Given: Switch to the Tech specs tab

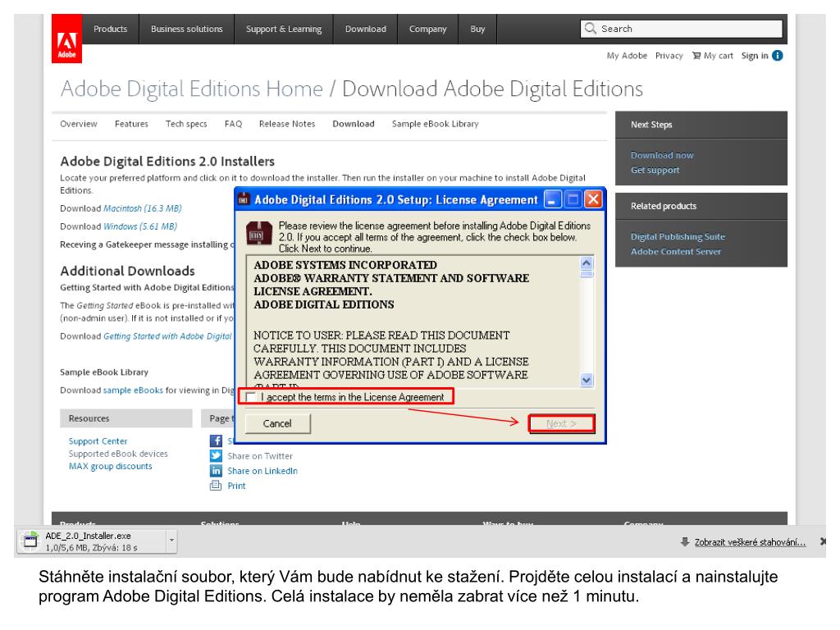Looking at the screenshot, I should (186, 124).
